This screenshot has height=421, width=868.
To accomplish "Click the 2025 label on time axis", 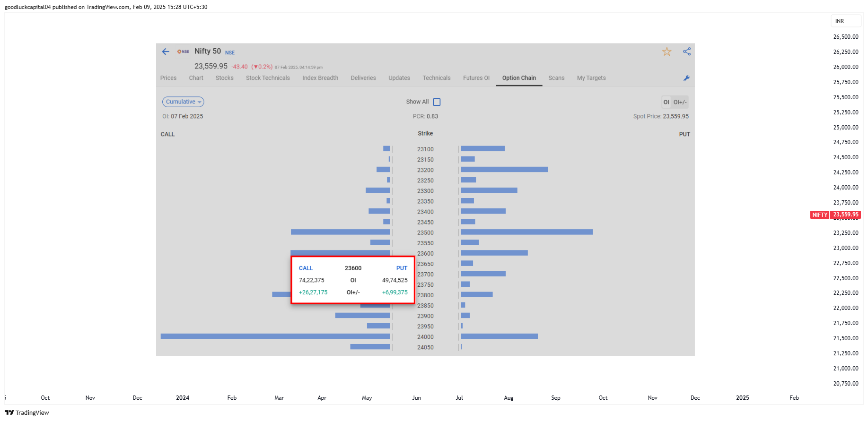I will [743, 398].
